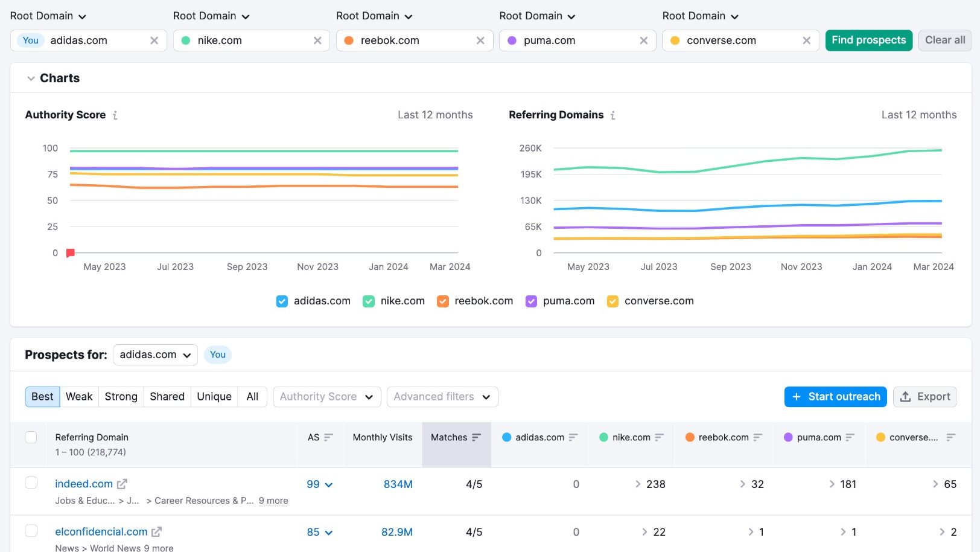Collapse the Charts section
The image size is (980, 552).
tap(31, 79)
